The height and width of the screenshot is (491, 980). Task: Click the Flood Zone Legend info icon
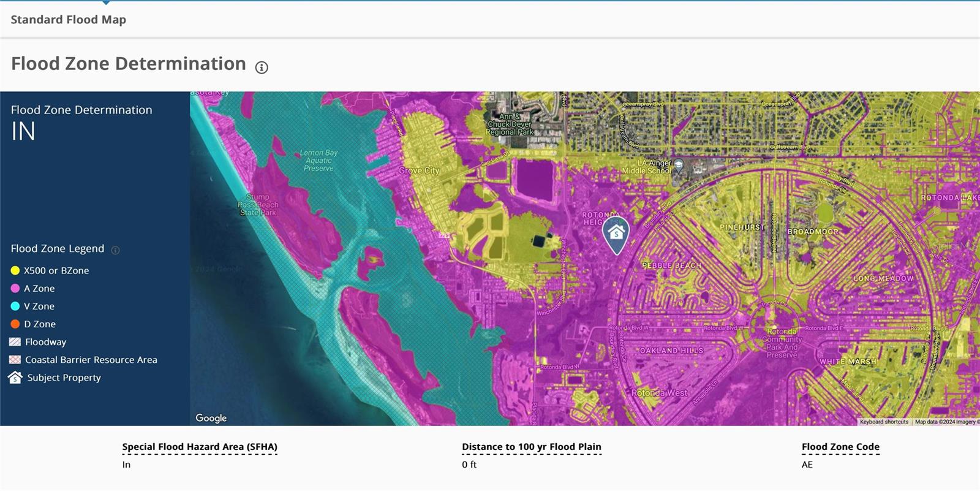tap(115, 249)
